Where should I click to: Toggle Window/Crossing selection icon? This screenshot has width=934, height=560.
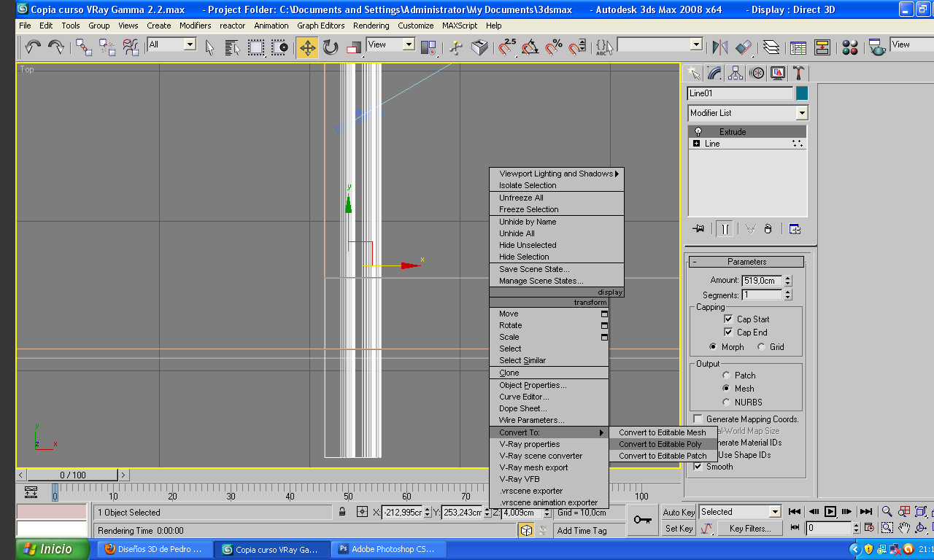click(x=280, y=47)
